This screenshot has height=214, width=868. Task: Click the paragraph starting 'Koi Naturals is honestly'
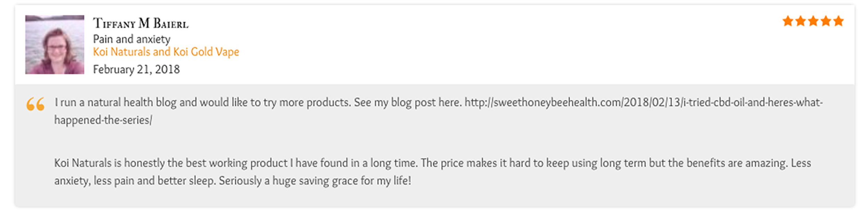pyautogui.click(x=433, y=172)
